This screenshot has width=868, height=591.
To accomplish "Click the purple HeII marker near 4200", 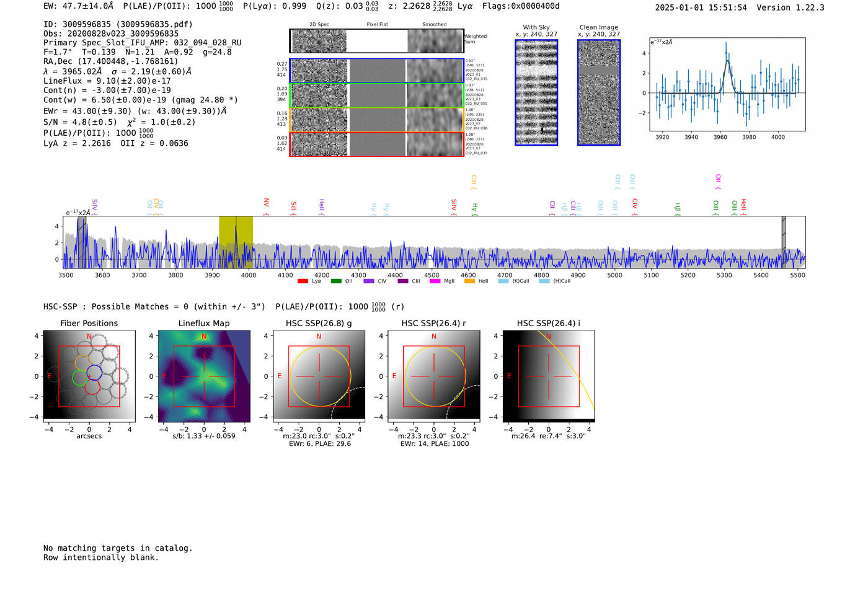I will [x=321, y=207].
